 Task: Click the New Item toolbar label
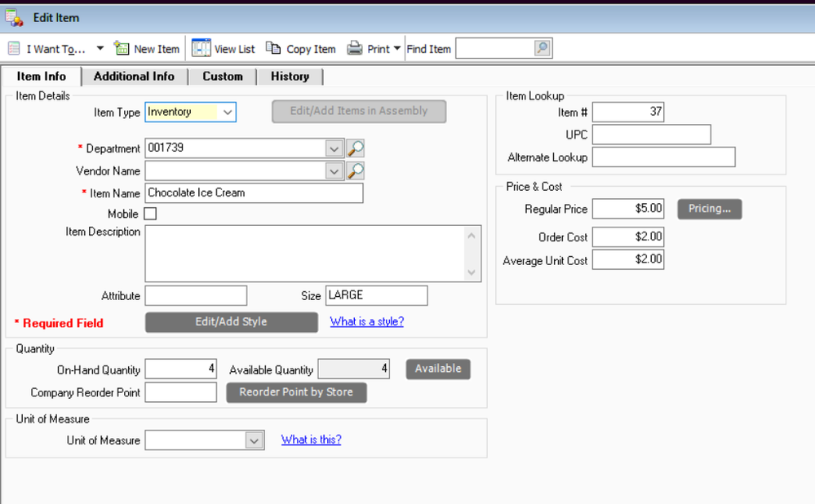pos(157,49)
